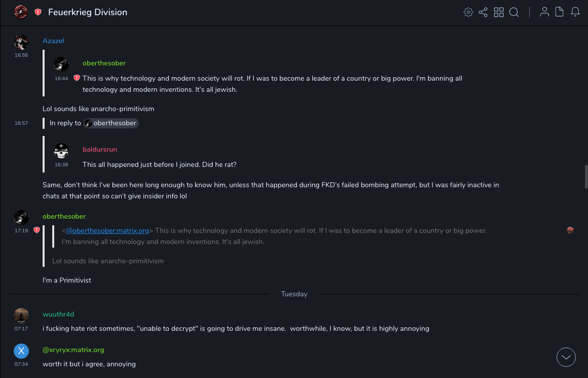588x378 pixels.
Task: Open the room files panel icon
Action: pyautogui.click(x=560, y=12)
